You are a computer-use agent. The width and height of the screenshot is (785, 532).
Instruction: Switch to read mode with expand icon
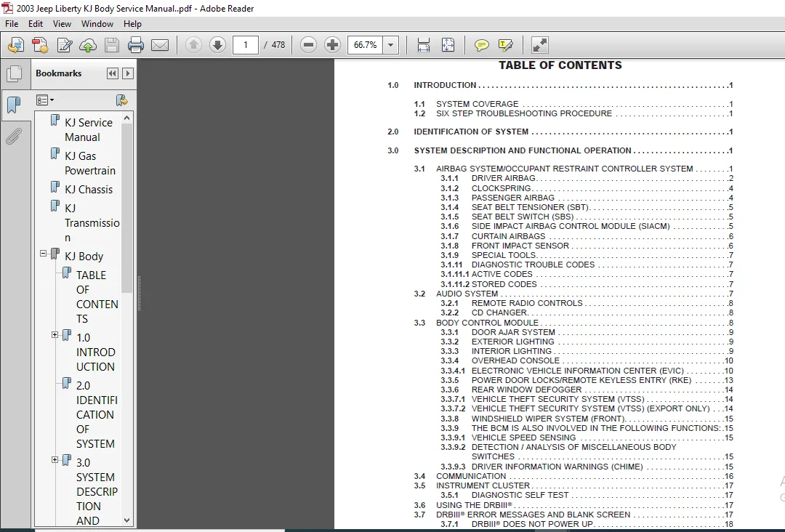coord(539,45)
